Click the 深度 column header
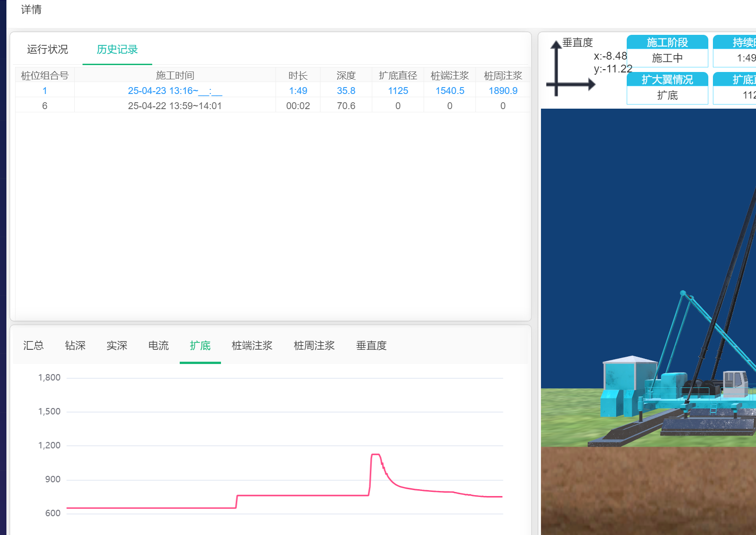The image size is (756, 535). click(x=346, y=76)
